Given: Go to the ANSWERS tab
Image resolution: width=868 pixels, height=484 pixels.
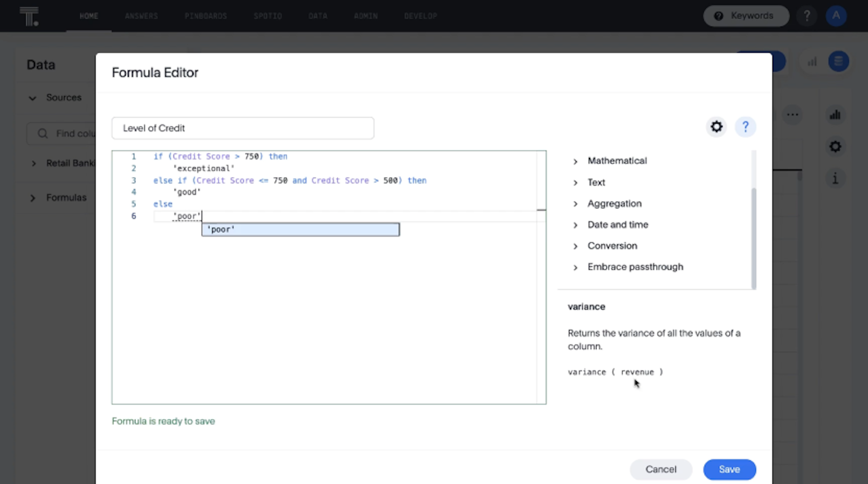Looking at the screenshot, I should [141, 16].
